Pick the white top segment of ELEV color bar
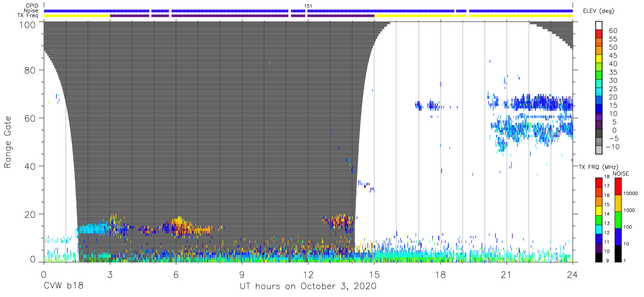This screenshot has height=297, width=644. 599,26
